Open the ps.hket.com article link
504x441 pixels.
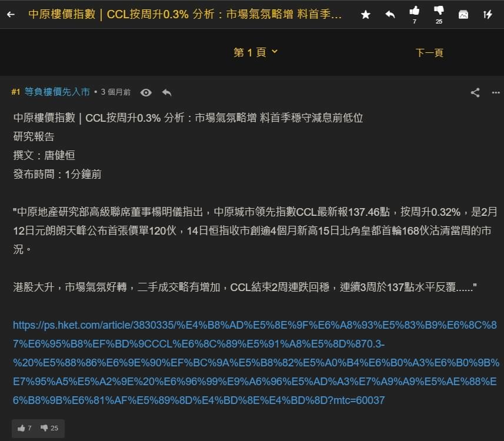[x=256, y=363]
